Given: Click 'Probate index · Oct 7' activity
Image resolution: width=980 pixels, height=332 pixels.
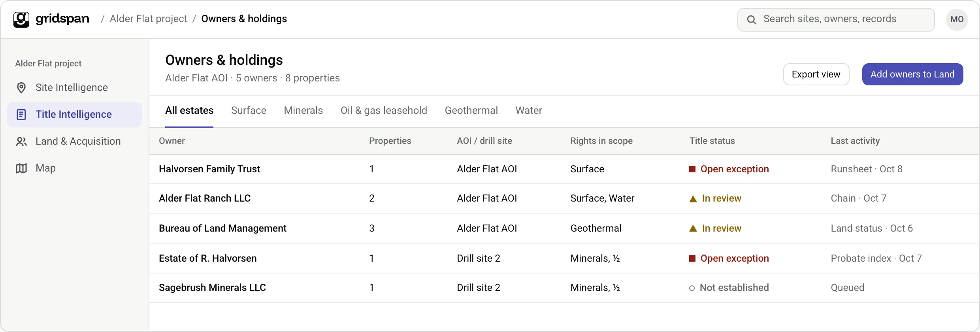Looking at the screenshot, I should [x=876, y=258].
